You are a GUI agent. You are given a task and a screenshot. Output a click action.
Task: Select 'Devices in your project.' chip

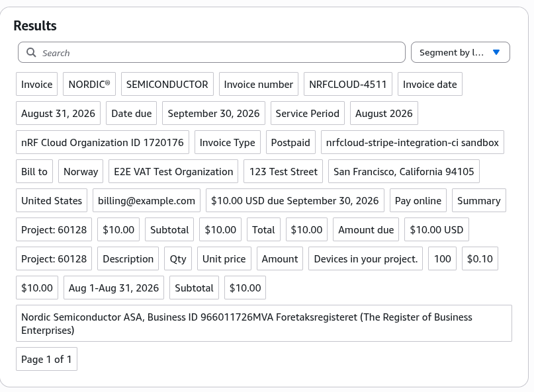pos(366,258)
